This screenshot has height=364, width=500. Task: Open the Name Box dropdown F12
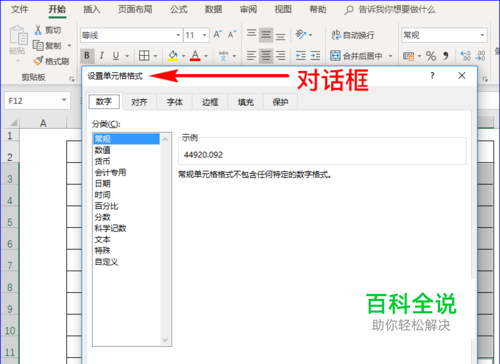point(64,100)
